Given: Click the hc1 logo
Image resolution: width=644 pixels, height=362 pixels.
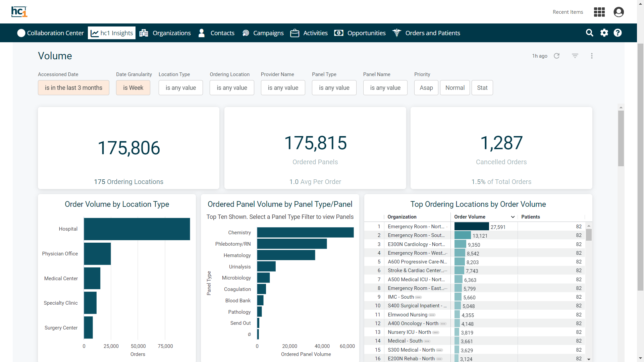Looking at the screenshot, I should (19, 12).
